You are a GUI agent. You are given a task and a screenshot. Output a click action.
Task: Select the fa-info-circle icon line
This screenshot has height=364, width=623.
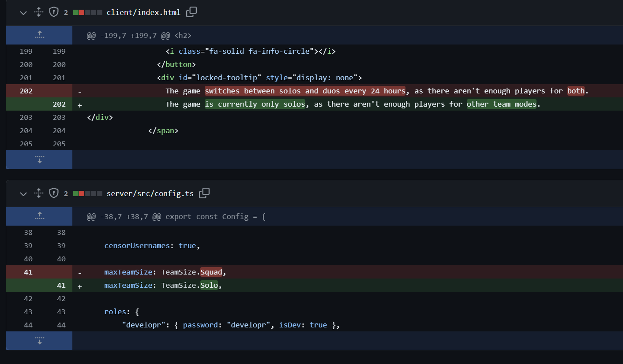[x=348, y=51]
